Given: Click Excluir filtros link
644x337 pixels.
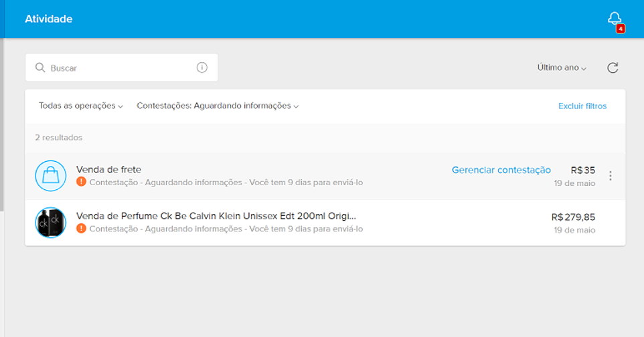Looking at the screenshot, I should 582,106.
